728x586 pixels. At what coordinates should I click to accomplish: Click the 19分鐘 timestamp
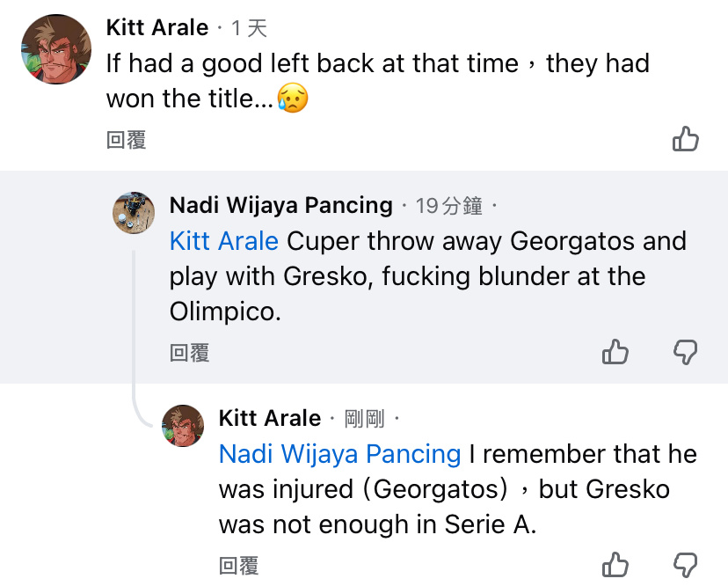448,206
